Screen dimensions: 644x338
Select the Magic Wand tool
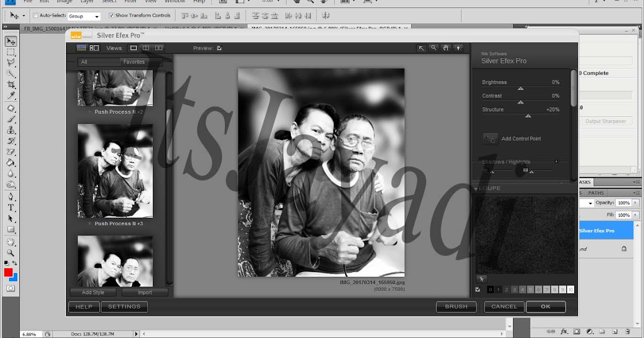tap(11, 74)
